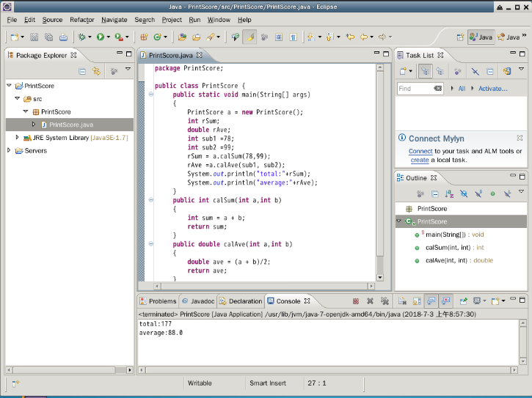Open the Refactor menu
This screenshot has width=532, height=398.
click(81, 20)
